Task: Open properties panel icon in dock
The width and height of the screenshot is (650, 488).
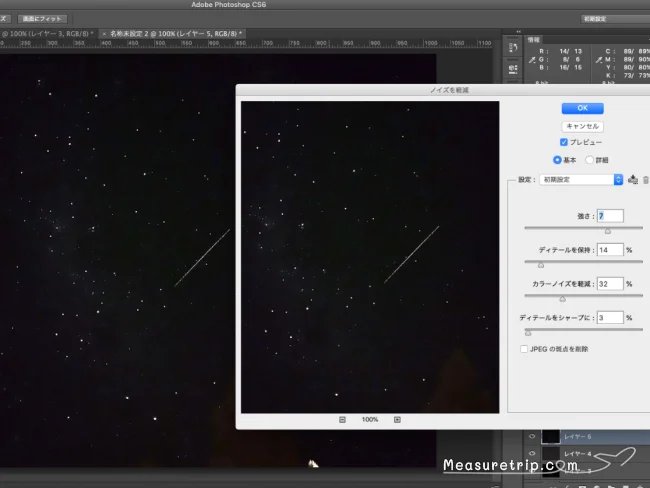Action: tap(513, 69)
